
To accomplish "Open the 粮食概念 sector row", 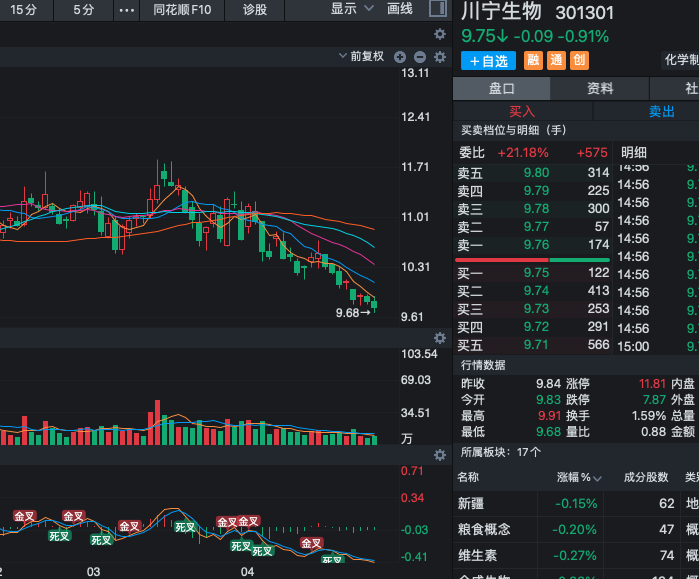I will tap(576, 530).
